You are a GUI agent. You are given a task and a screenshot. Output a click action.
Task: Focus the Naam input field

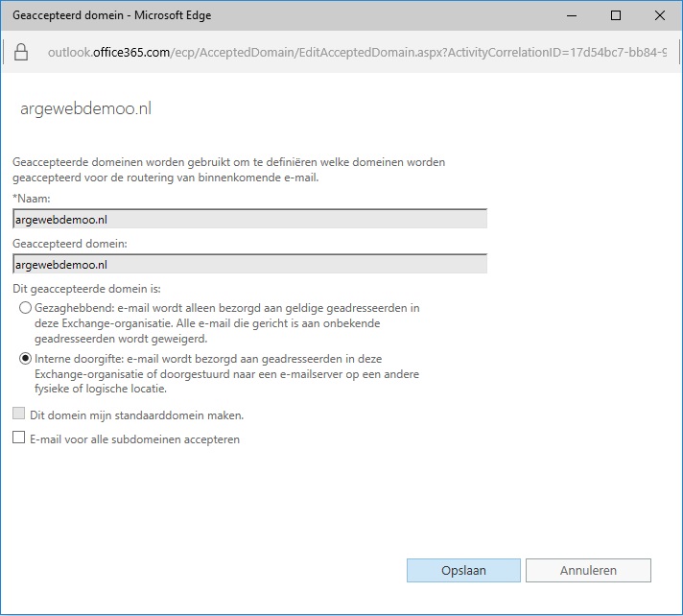pos(250,219)
